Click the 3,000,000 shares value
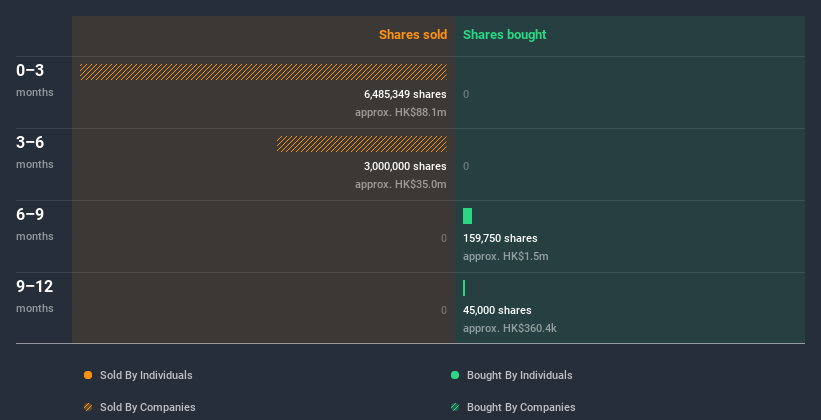 pyautogui.click(x=405, y=167)
